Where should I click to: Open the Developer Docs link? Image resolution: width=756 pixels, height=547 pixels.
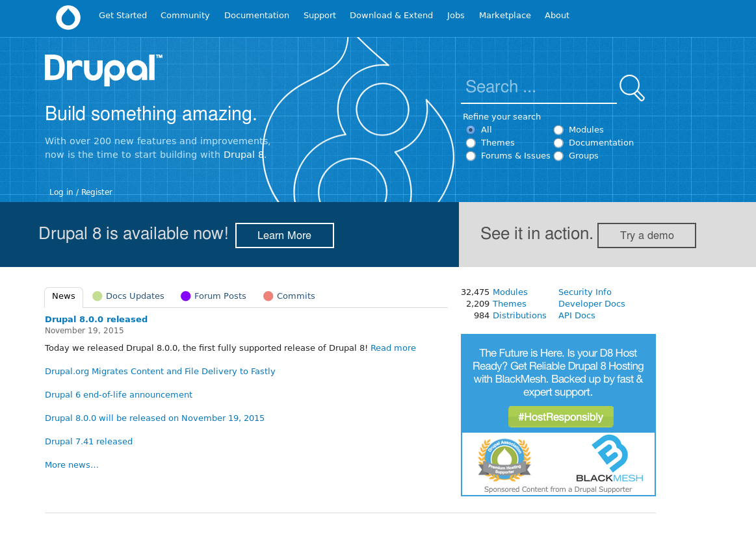[x=592, y=303]
